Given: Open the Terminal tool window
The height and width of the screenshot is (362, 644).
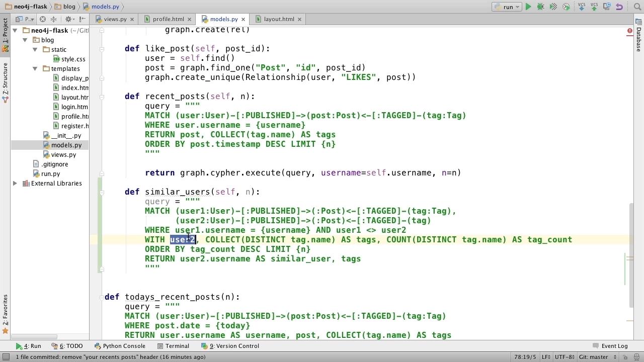Looking at the screenshot, I should pyautogui.click(x=173, y=346).
